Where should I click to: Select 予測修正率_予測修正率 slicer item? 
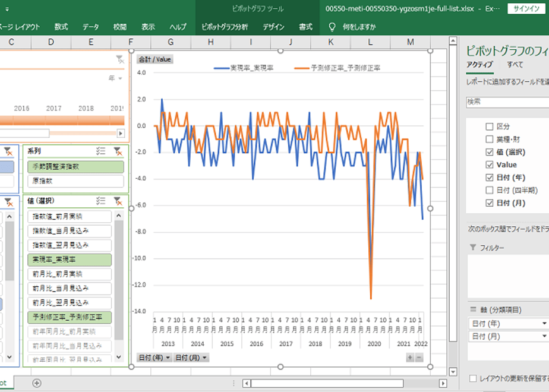click(70, 317)
